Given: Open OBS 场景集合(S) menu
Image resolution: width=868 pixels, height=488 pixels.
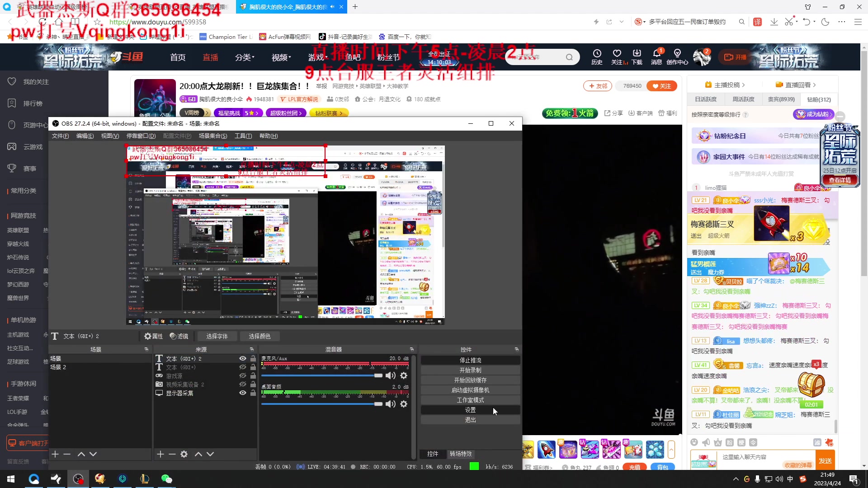Looking at the screenshot, I should tap(213, 136).
